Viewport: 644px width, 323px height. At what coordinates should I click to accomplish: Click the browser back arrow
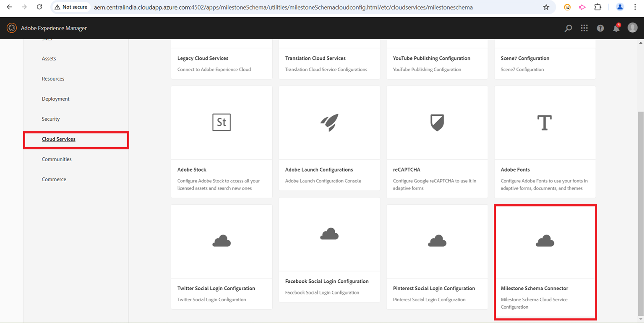[9, 7]
